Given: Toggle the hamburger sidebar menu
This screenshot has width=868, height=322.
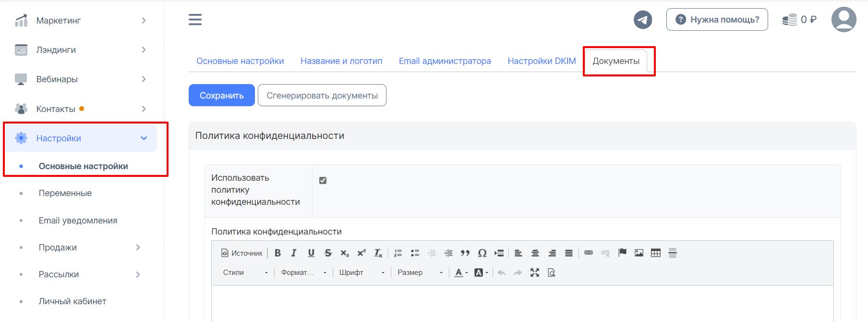Looking at the screenshot, I should (195, 20).
